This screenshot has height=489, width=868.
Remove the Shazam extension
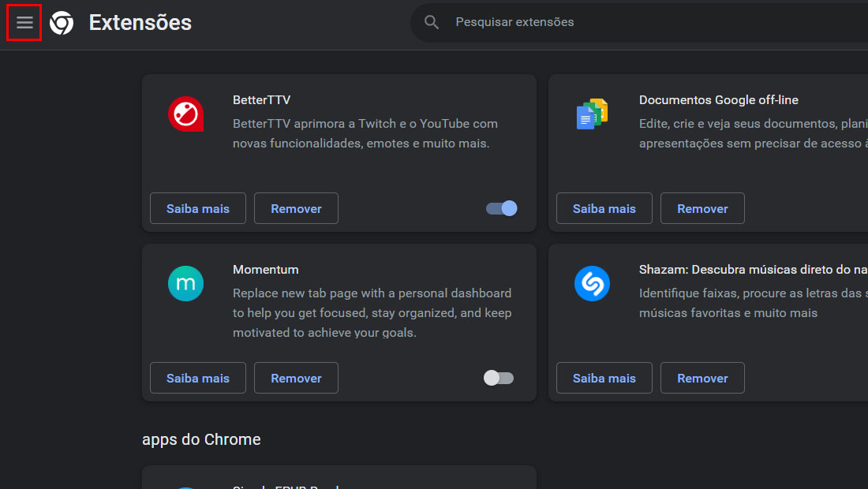pos(702,378)
